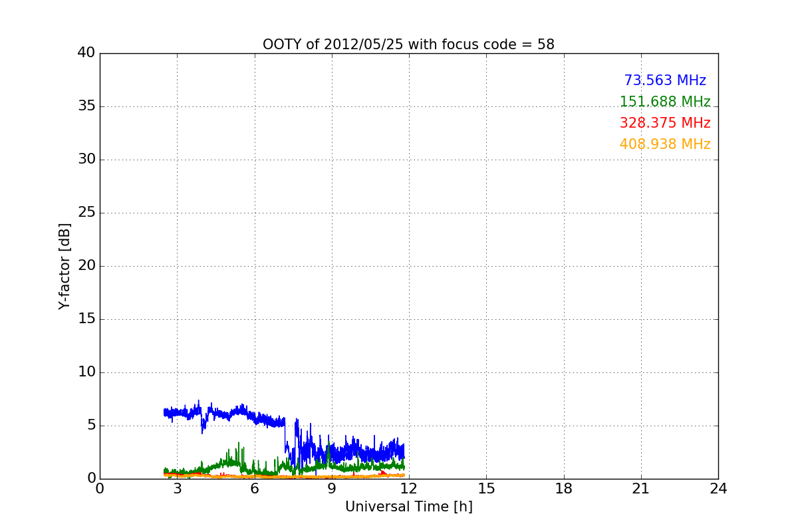Click the y-axis tick label '10'
This screenshot has height=532, width=798.
click(x=86, y=372)
